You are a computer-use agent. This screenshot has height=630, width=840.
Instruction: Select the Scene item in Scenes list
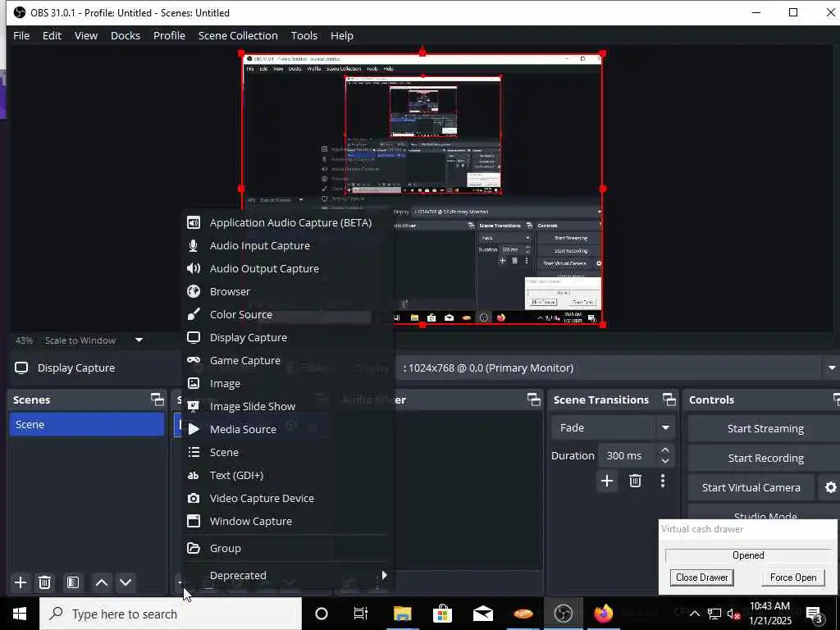[x=87, y=424]
